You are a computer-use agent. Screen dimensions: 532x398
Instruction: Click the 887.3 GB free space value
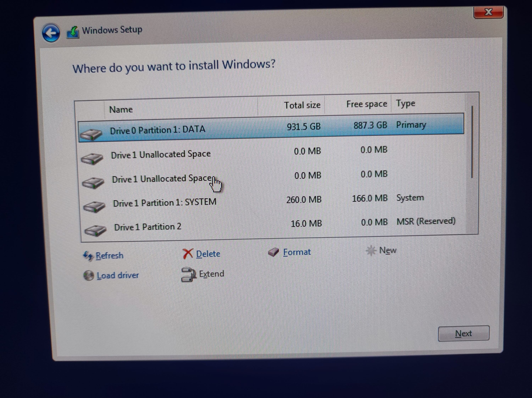[370, 125]
